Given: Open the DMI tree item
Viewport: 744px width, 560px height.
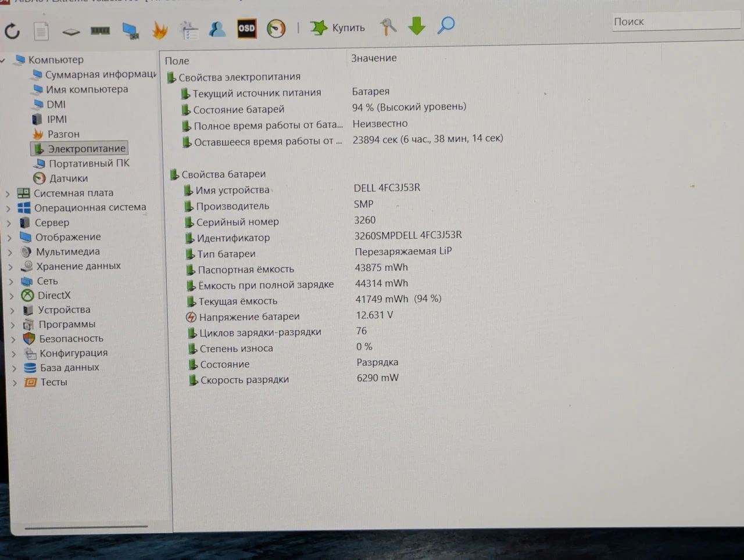Looking at the screenshot, I should [49, 105].
